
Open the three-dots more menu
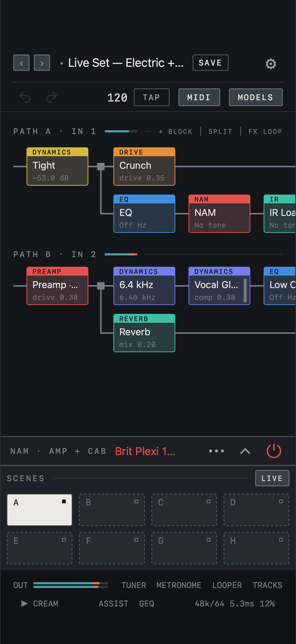click(x=216, y=451)
